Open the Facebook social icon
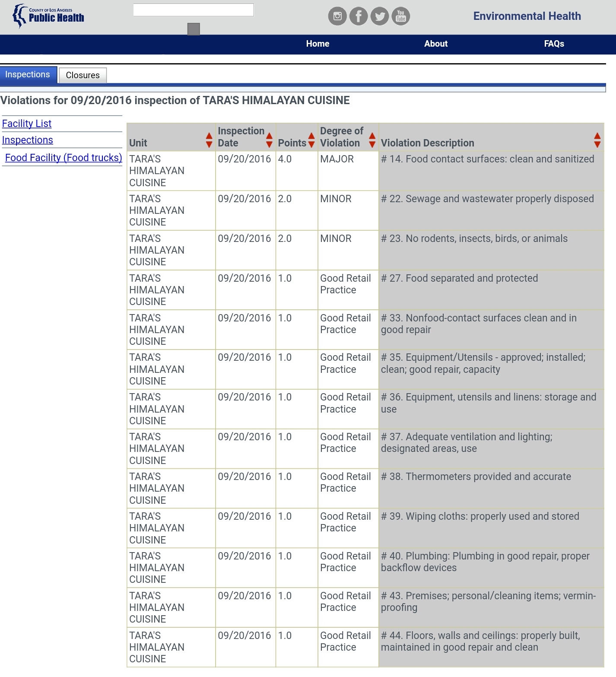Viewport: 616px width, 677px height. pyautogui.click(x=359, y=16)
